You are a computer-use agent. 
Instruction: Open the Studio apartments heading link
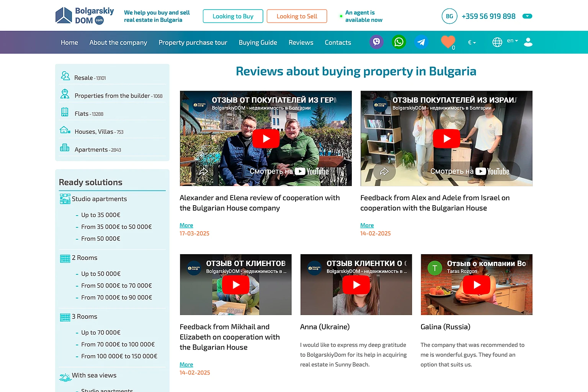click(99, 199)
